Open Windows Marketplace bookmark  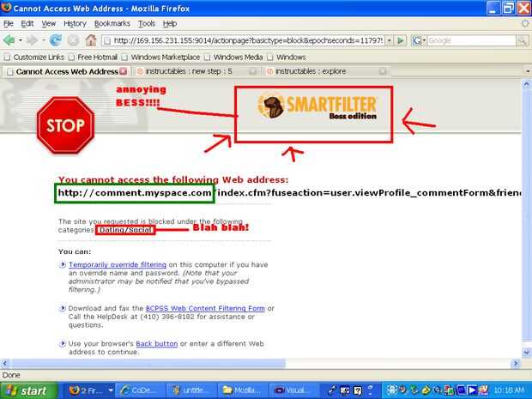[x=160, y=57]
